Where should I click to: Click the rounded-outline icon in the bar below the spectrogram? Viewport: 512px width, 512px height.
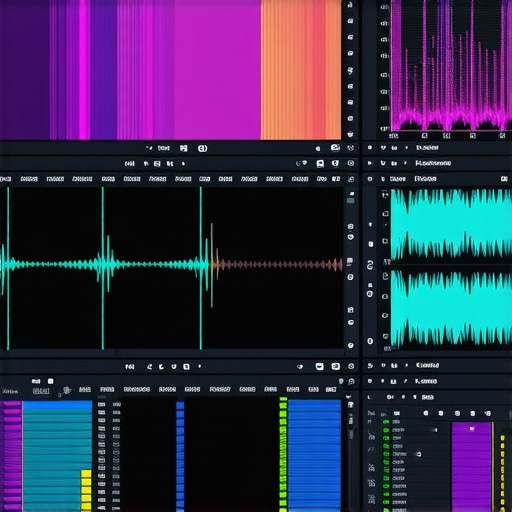tap(202, 148)
